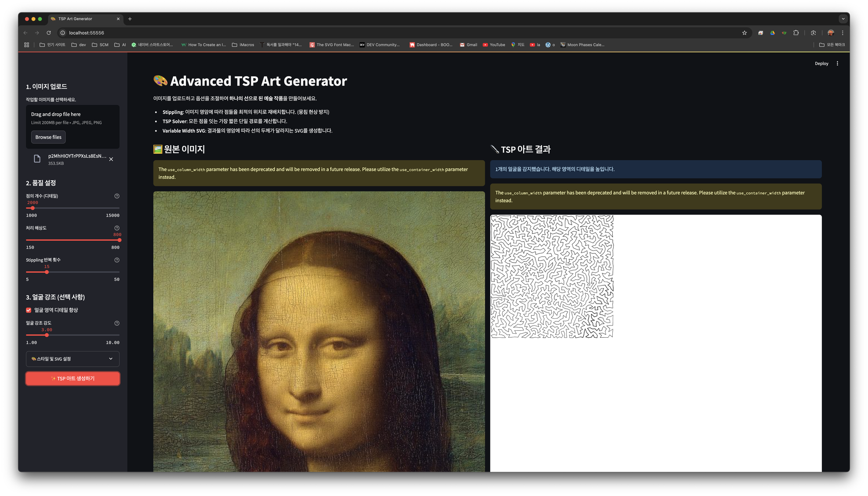Open the browser extensions puzzle icon

click(x=796, y=33)
